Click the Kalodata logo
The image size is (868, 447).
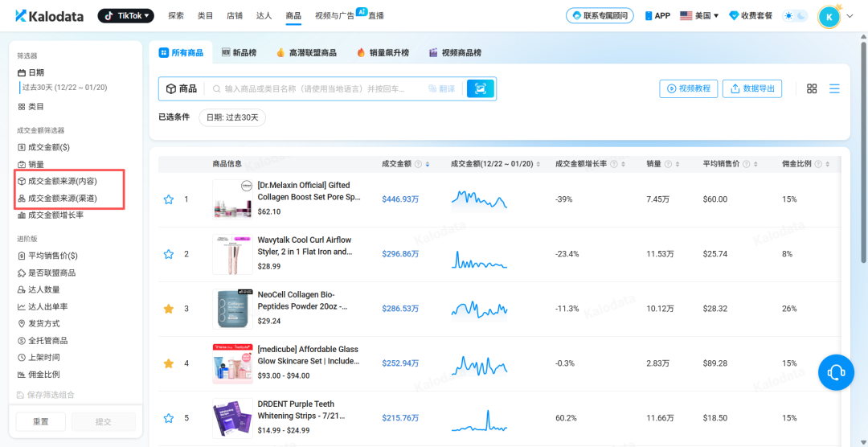tap(51, 16)
